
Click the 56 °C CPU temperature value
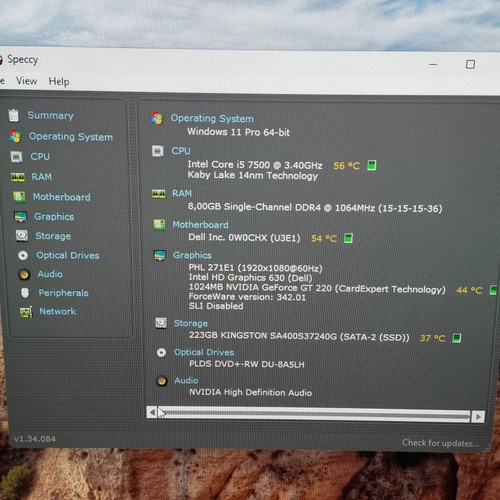point(347,166)
